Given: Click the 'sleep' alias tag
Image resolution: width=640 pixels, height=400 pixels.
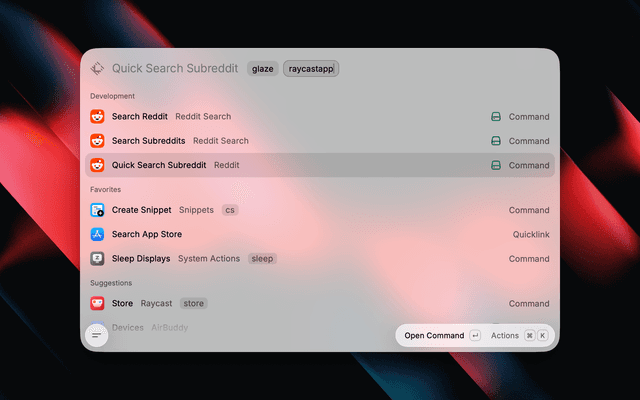Looking at the screenshot, I should 262,258.
